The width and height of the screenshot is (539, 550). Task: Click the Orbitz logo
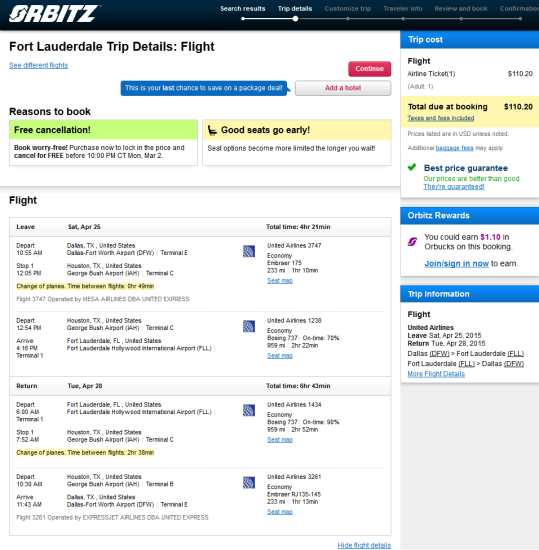coord(54,14)
